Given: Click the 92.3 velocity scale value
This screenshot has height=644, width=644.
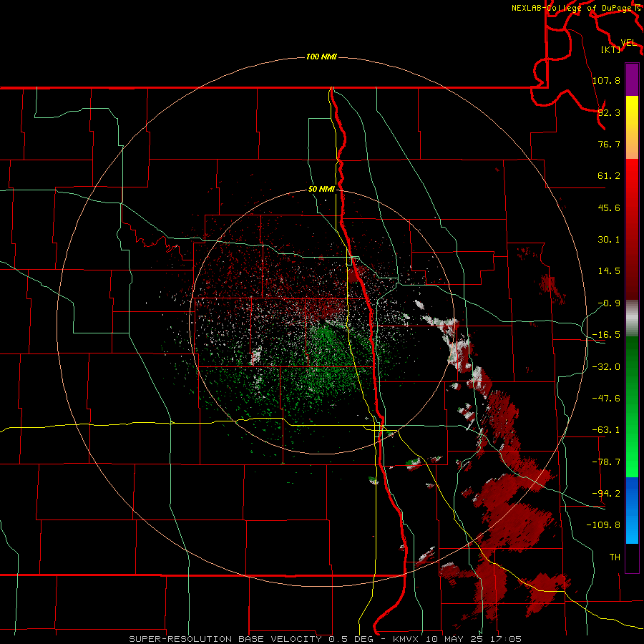Looking at the screenshot, I should tap(609, 112).
